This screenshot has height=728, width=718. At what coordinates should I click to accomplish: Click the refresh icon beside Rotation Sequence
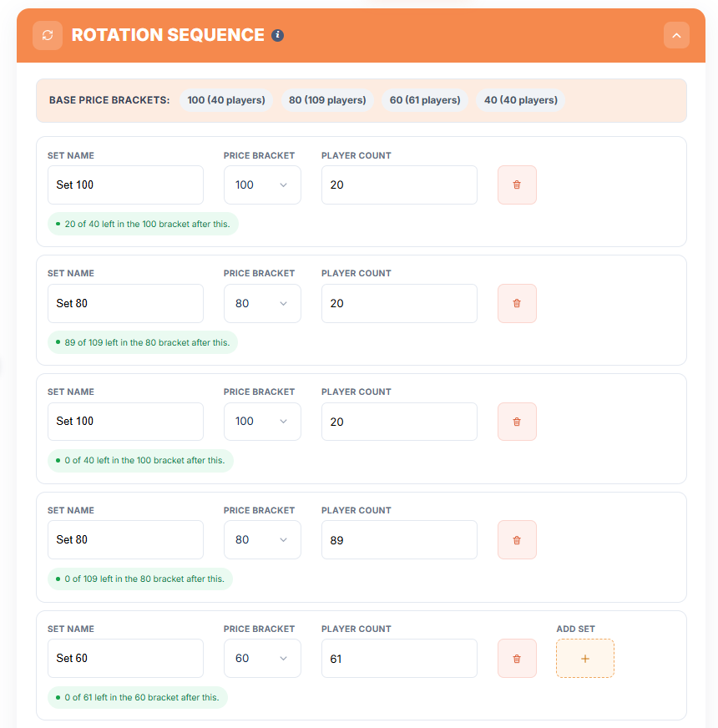(x=48, y=35)
